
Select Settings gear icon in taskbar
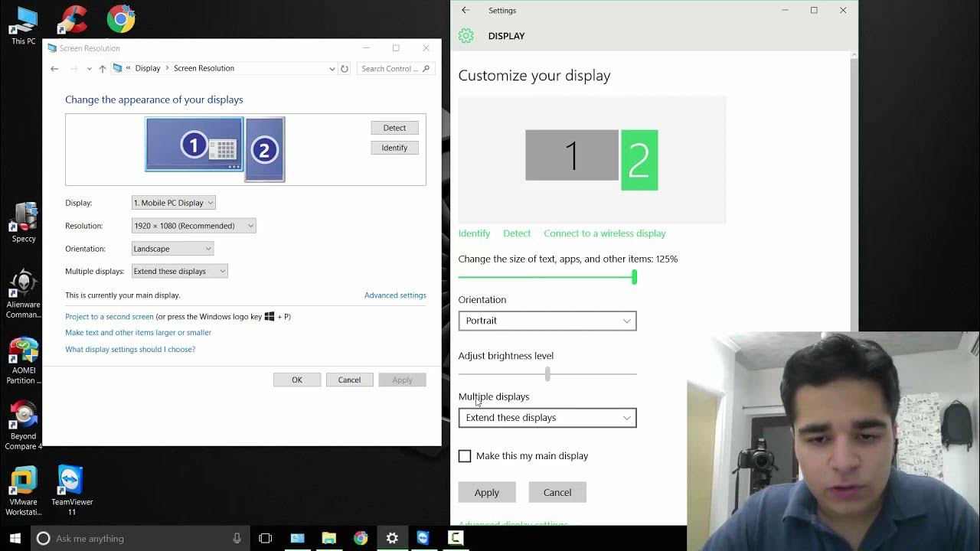pos(392,538)
